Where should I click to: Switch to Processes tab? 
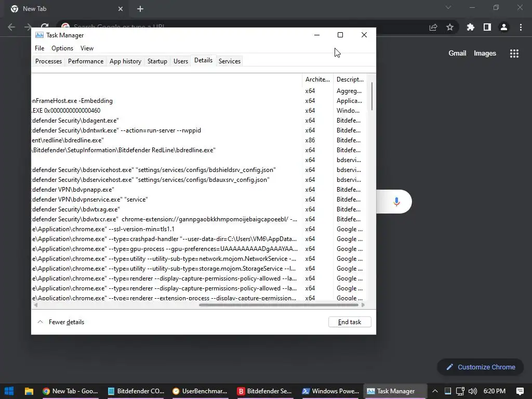[x=48, y=61]
